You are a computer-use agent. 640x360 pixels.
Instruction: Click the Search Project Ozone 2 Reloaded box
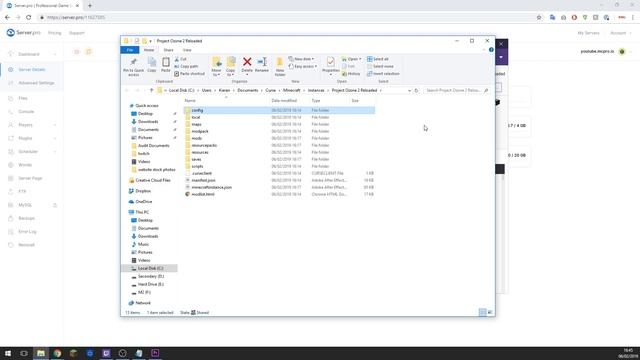pyautogui.click(x=457, y=90)
